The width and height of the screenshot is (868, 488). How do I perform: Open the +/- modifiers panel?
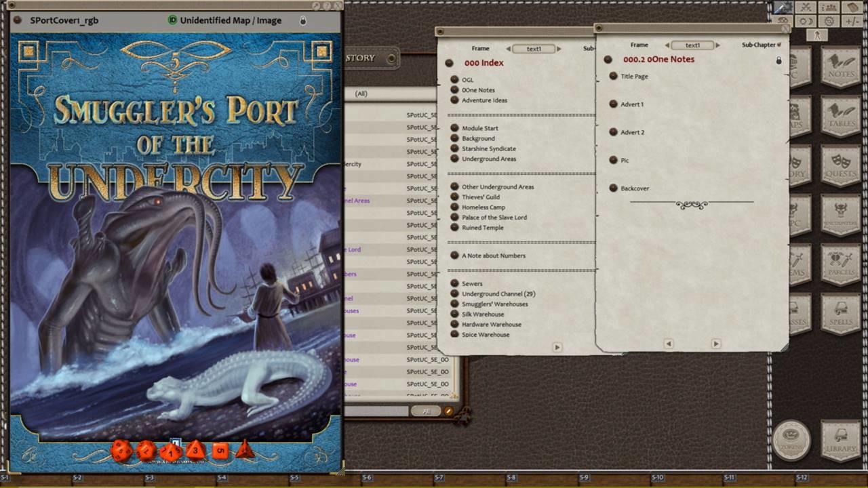pyautogui.click(x=852, y=21)
